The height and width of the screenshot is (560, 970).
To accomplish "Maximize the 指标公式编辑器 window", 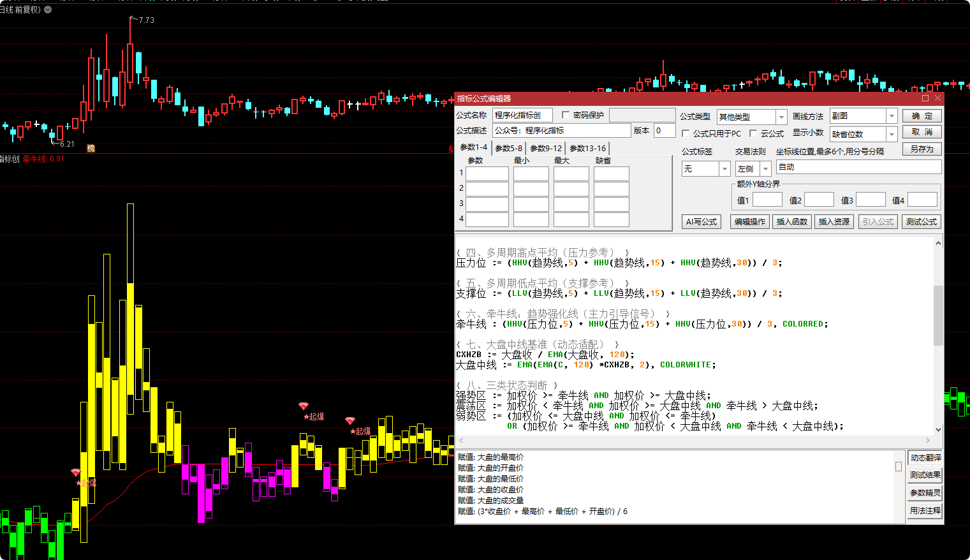I will coord(925,98).
